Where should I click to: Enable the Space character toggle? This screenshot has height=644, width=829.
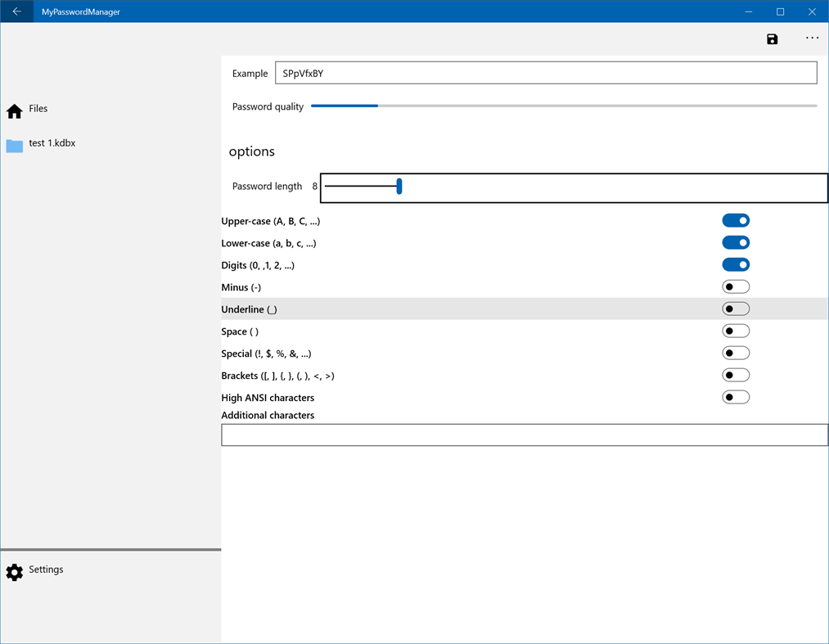coord(735,330)
